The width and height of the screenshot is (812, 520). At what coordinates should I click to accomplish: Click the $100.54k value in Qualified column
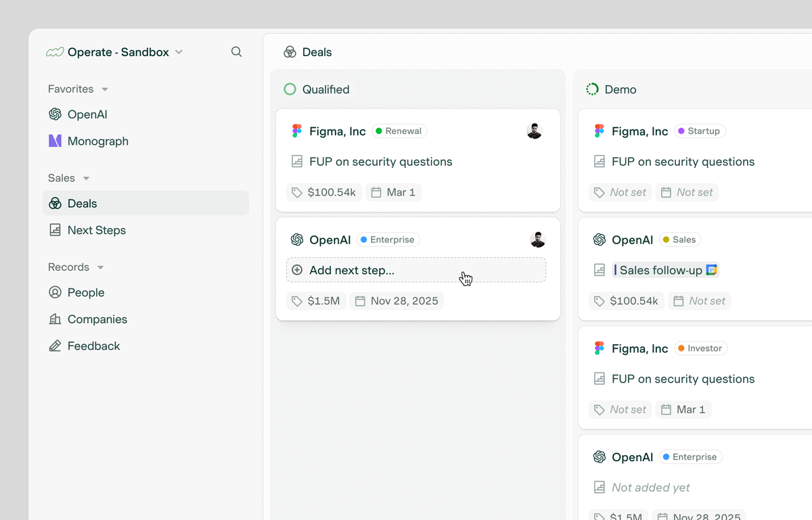(324, 192)
